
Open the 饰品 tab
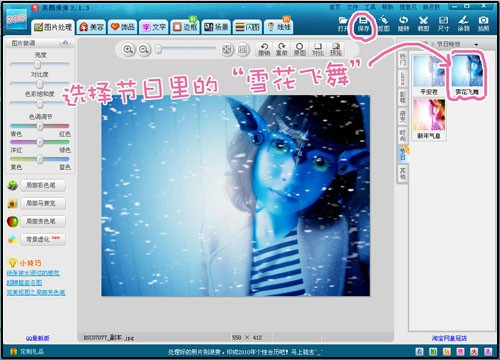123,27
